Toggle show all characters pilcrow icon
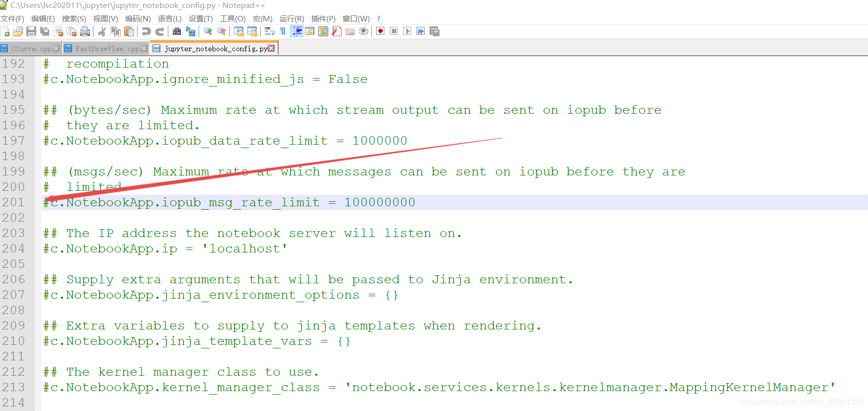The width and height of the screenshot is (868, 411). (283, 31)
